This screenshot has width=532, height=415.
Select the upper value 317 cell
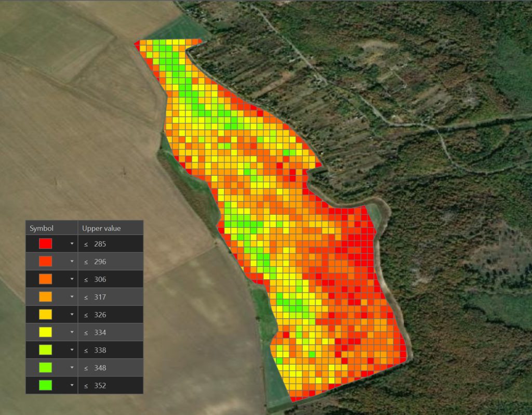coord(100,297)
